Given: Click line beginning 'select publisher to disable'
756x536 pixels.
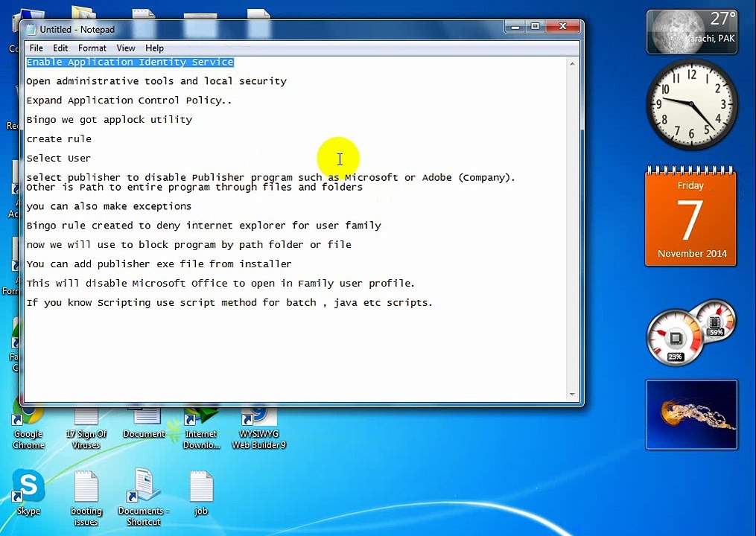Looking at the screenshot, I should (270, 177).
